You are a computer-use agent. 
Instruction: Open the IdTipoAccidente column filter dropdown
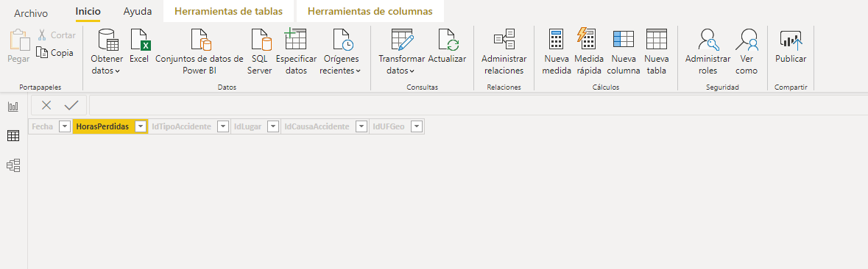point(223,127)
